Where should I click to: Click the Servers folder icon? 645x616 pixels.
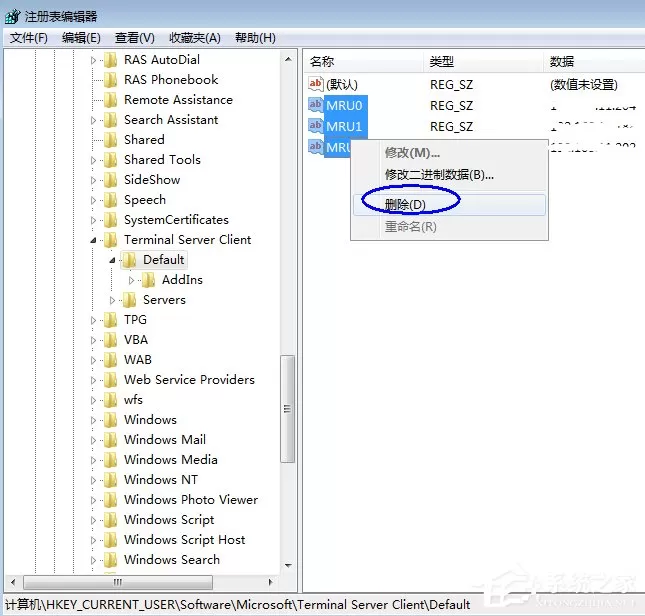tap(129, 300)
